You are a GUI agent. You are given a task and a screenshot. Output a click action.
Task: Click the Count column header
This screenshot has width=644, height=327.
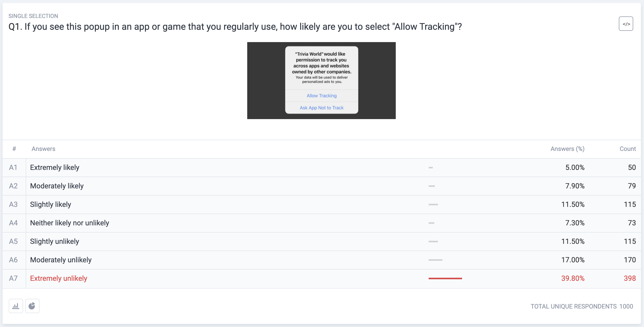click(628, 149)
